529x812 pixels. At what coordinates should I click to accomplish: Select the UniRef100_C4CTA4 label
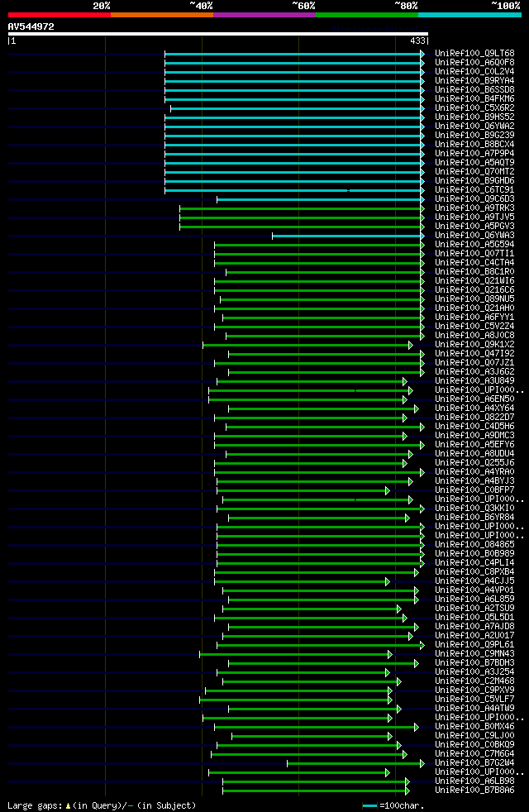[474, 263]
